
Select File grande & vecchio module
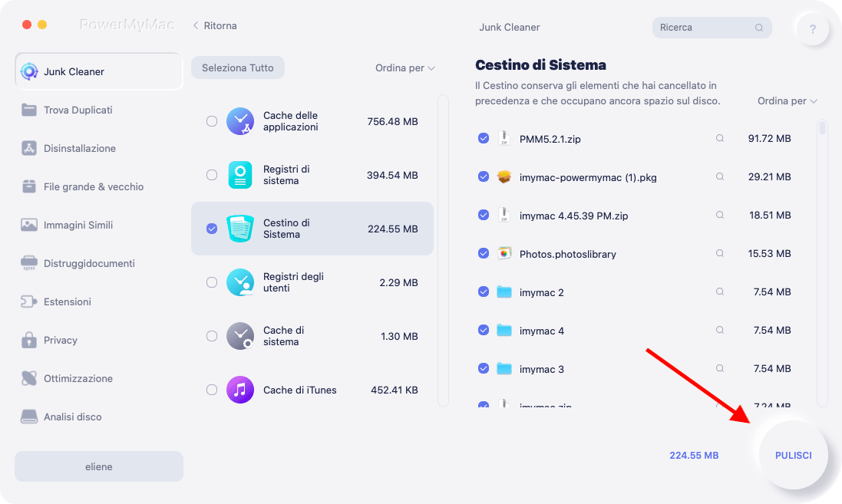click(x=94, y=186)
